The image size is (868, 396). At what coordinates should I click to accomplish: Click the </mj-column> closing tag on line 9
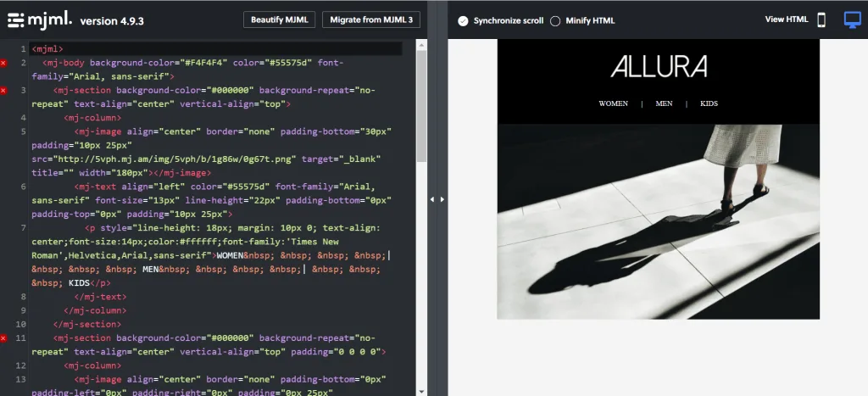tap(95, 310)
